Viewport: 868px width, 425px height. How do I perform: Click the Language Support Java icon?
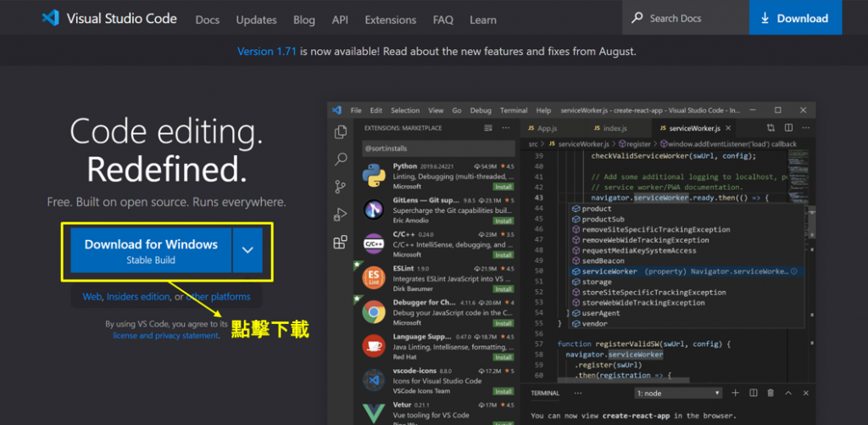point(374,346)
